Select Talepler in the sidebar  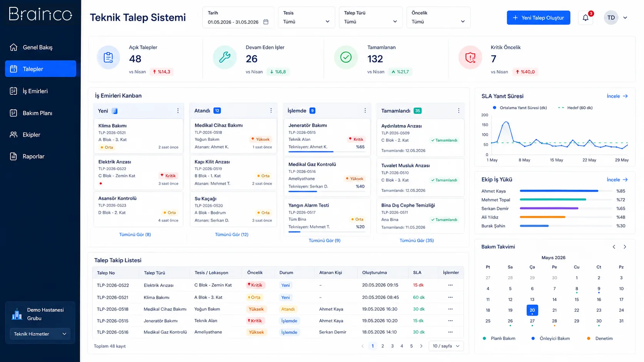pos(40,69)
